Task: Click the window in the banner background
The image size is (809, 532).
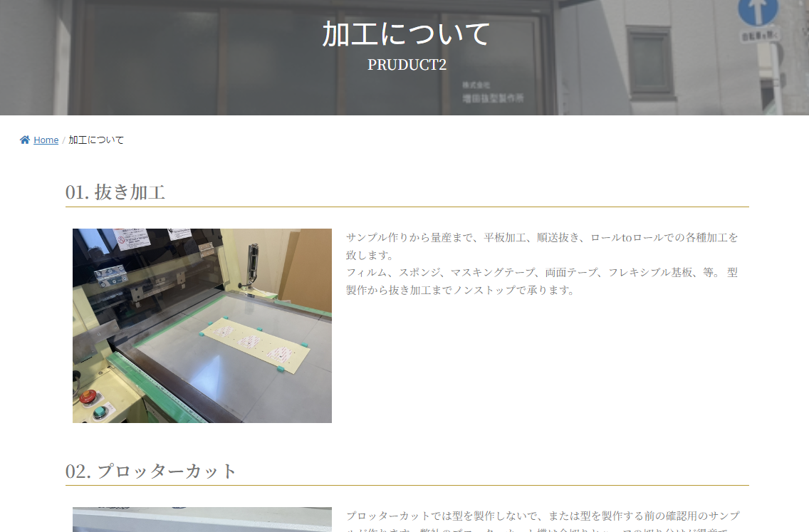Action: click(649, 61)
